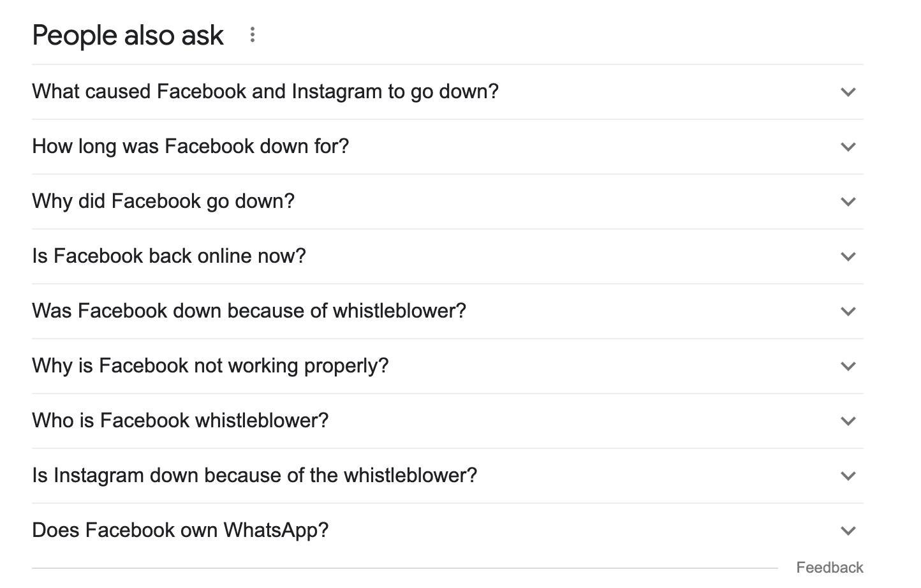The width and height of the screenshot is (921, 588).
Task: Click the 'People also ask' heading
Action: tap(128, 35)
